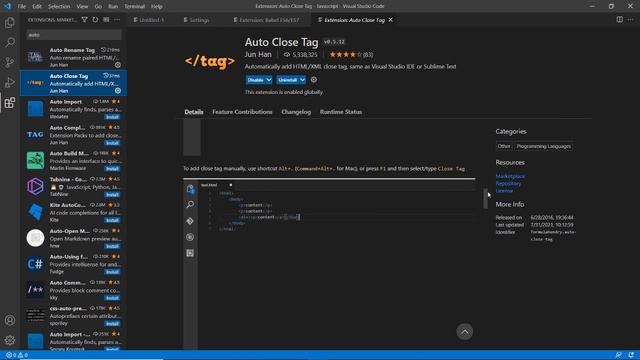Click the extensions search box containing auto
The image size is (640, 360).
coord(74,35)
